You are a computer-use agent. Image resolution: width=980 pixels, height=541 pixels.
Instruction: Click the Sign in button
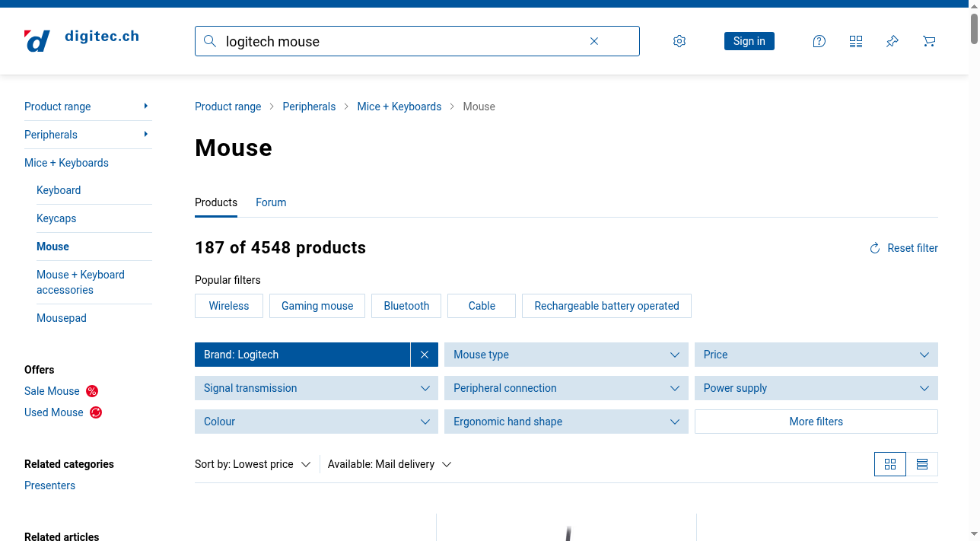pyautogui.click(x=749, y=41)
